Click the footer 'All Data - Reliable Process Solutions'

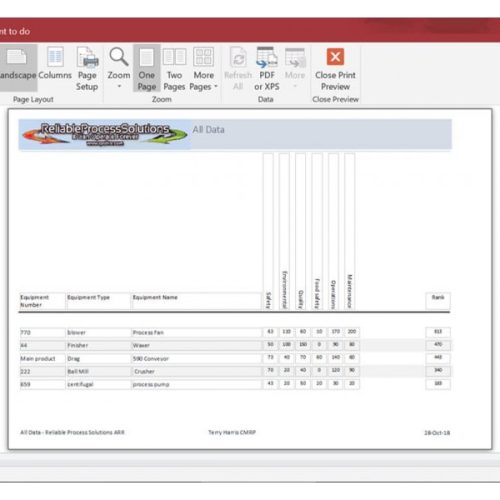[72, 432]
